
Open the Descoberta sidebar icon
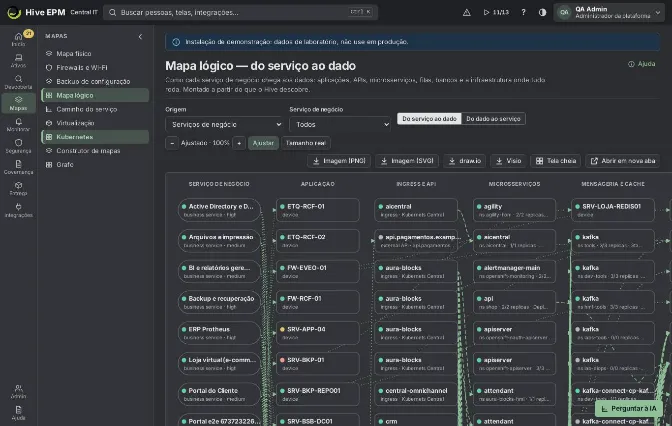click(x=18, y=82)
